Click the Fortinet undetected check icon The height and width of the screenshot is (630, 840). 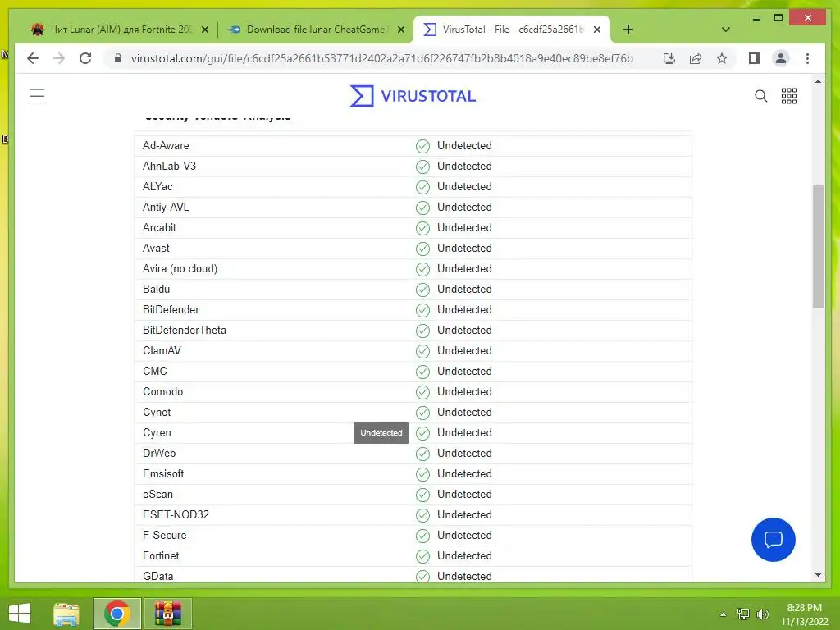pos(422,556)
